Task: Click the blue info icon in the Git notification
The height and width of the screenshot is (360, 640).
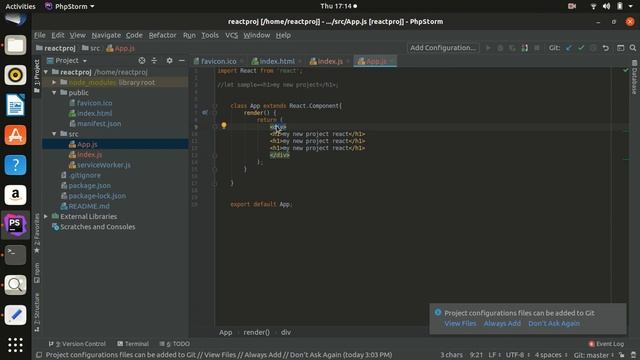Action: (438, 312)
